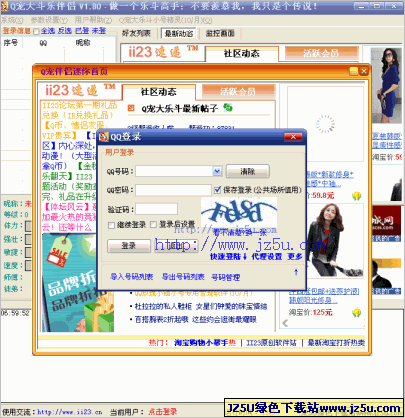Select 社区动态 tab in main window behind

[242, 54]
